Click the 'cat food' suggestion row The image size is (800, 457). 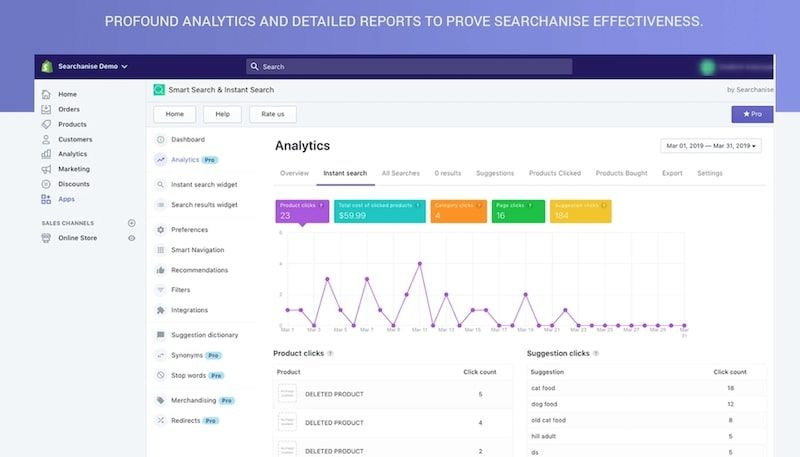646,388
